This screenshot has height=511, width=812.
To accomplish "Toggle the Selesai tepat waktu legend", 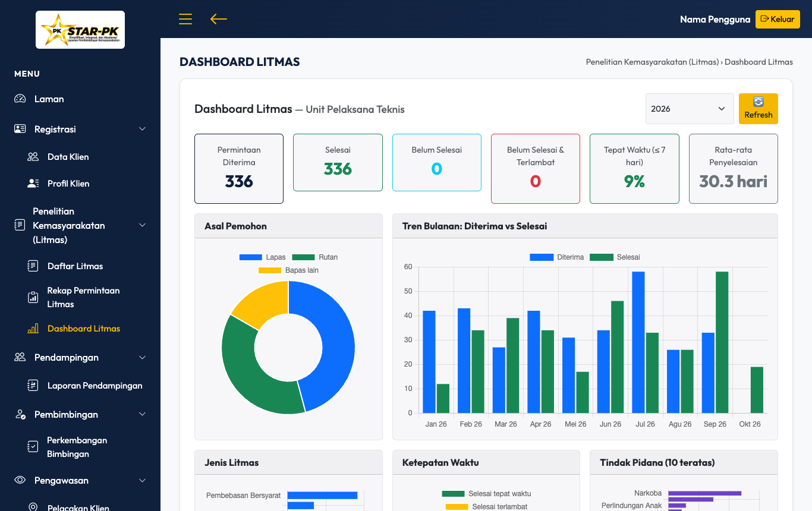I will (x=486, y=494).
